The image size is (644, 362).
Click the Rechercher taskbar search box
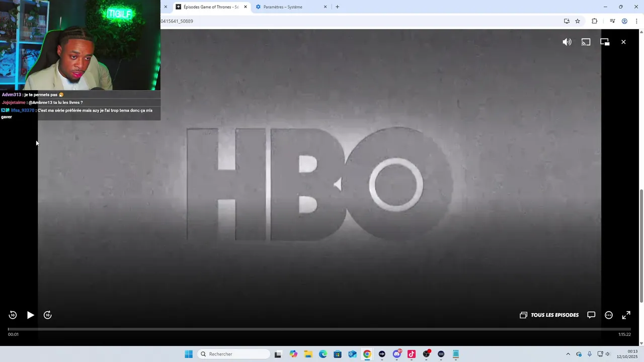point(234,354)
